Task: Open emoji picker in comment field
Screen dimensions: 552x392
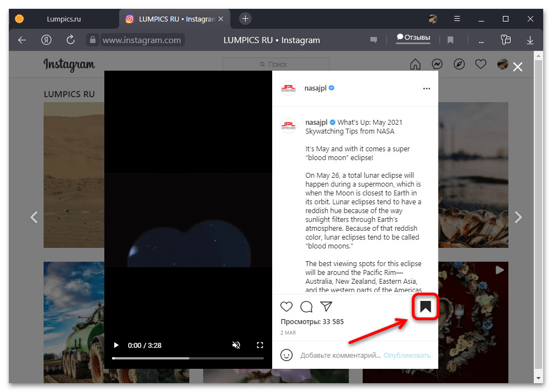Action: [x=286, y=355]
